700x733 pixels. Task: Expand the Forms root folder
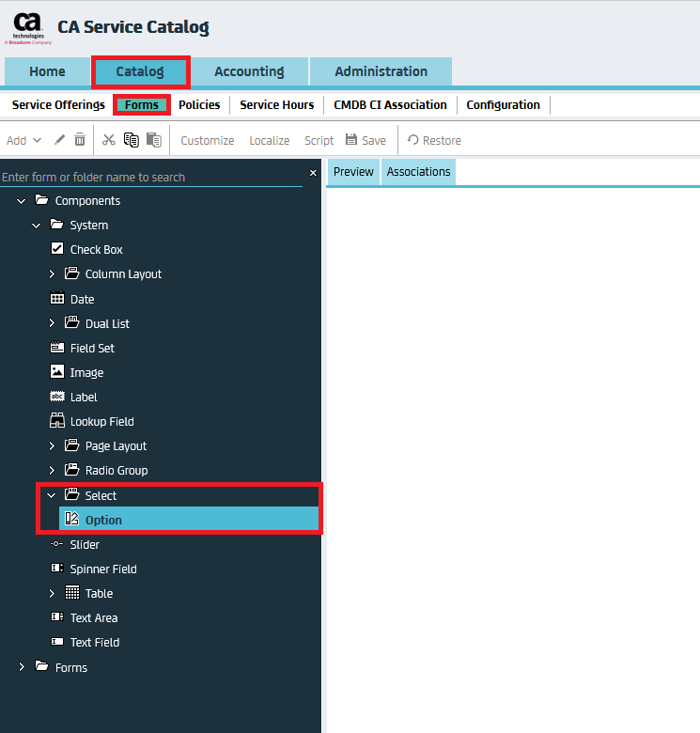coord(22,667)
